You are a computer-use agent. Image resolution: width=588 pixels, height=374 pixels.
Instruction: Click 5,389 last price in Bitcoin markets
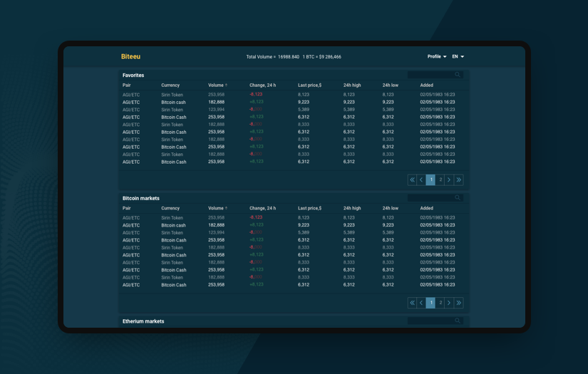(304, 232)
